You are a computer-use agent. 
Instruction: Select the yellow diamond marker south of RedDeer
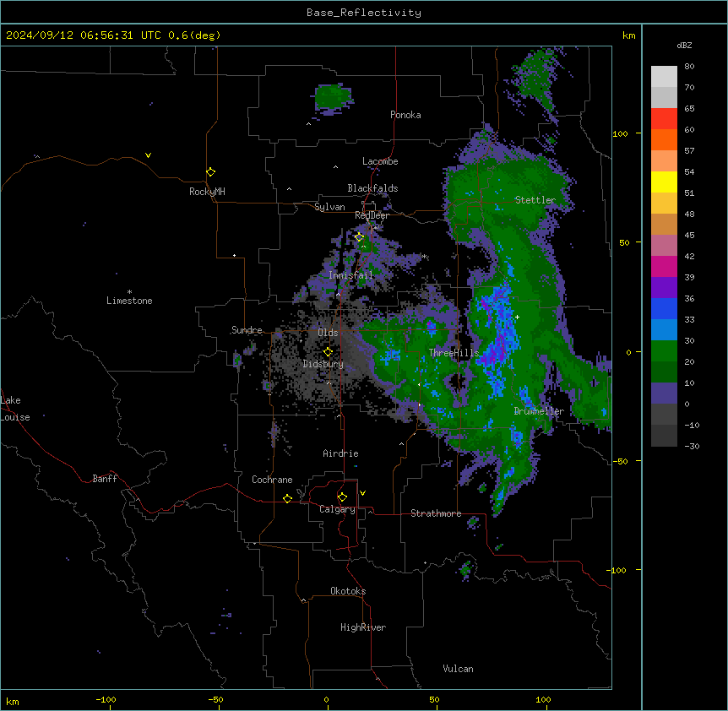359,237
